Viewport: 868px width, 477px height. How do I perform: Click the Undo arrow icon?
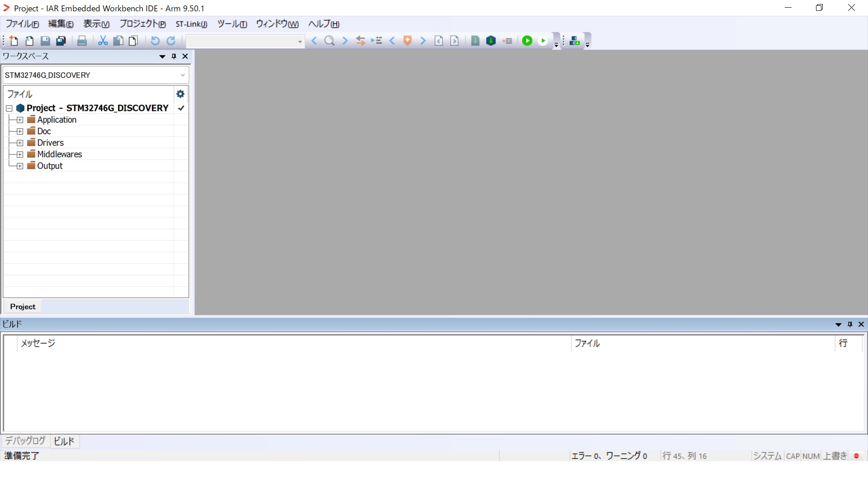point(155,41)
